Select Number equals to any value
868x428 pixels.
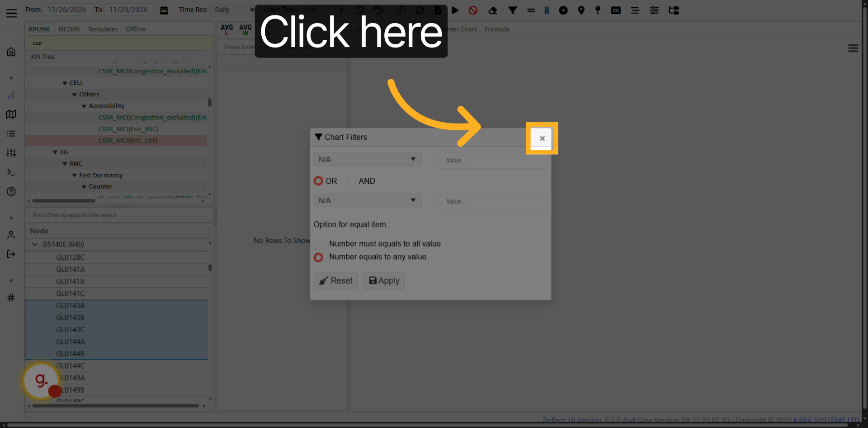click(319, 257)
